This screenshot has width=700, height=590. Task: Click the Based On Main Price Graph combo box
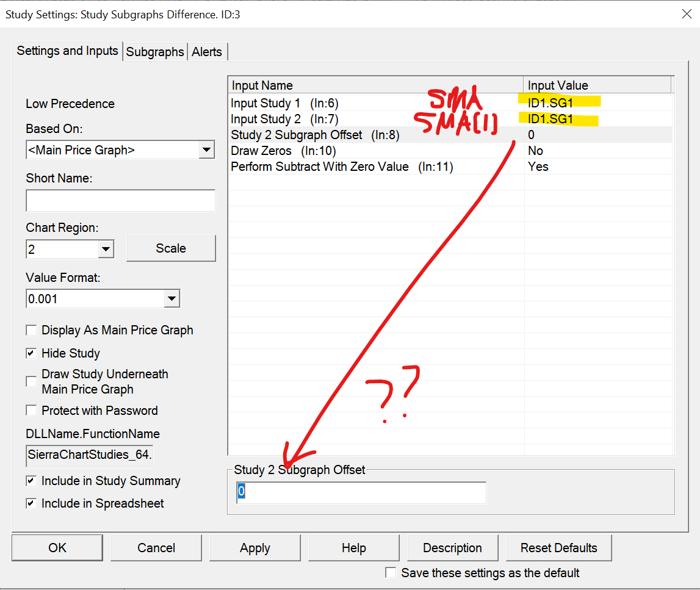tap(121, 150)
